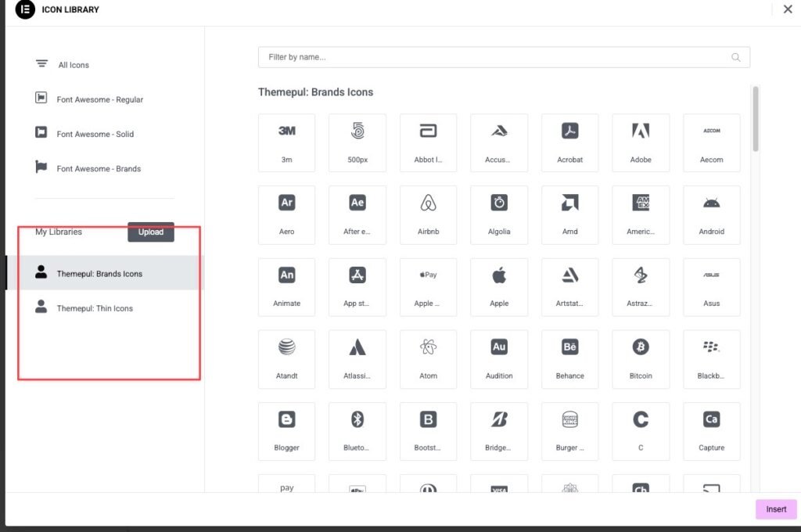Choose the Amd icon
The image size is (801, 532).
[x=569, y=214]
